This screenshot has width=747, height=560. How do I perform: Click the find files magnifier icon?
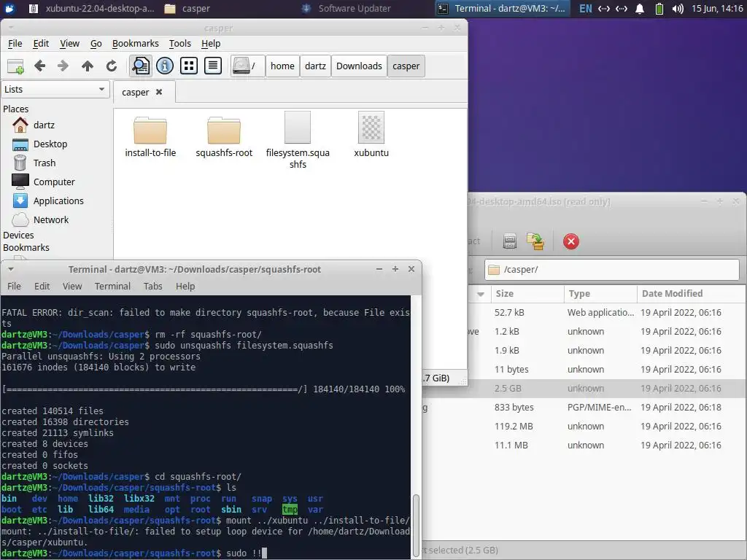coord(141,66)
